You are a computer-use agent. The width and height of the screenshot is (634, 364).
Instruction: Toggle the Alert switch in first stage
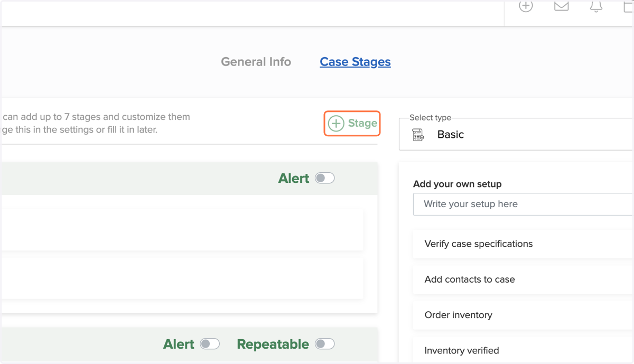tap(325, 178)
